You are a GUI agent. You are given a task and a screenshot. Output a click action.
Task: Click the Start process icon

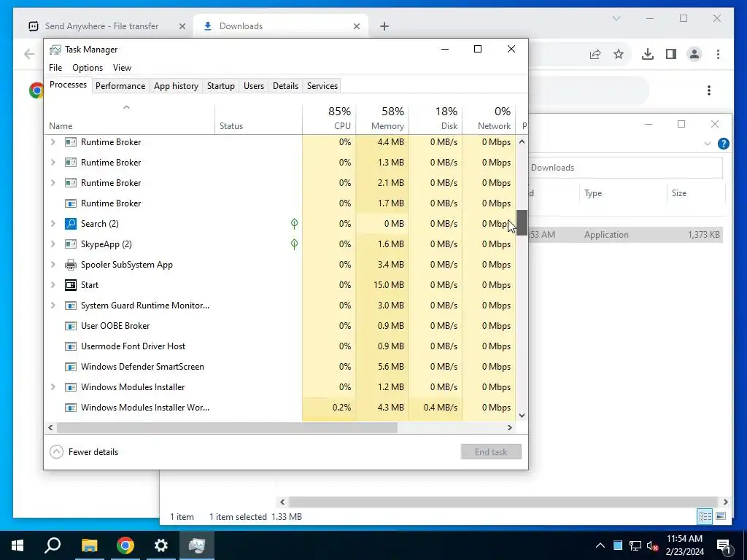pyautogui.click(x=71, y=285)
